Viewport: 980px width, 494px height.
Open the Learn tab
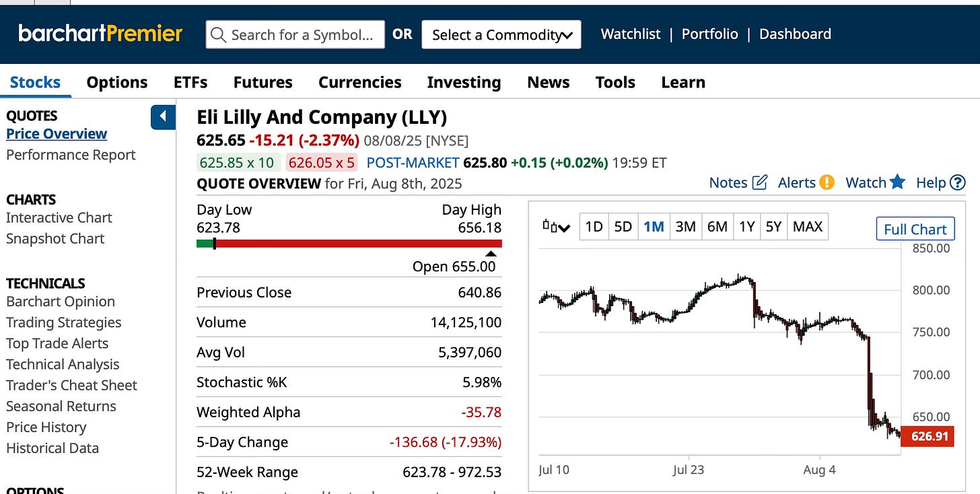[683, 82]
